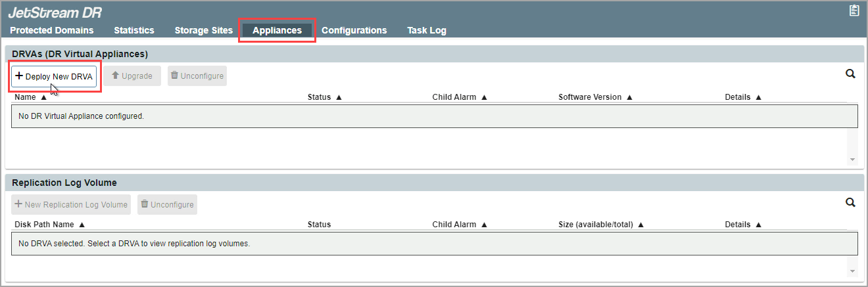Click the search icon in DRVAs panel

pyautogui.click(x=850, y=74)
